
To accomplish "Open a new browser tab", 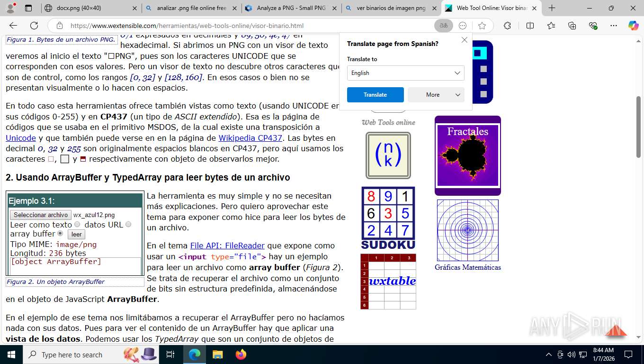I will 552,8.
